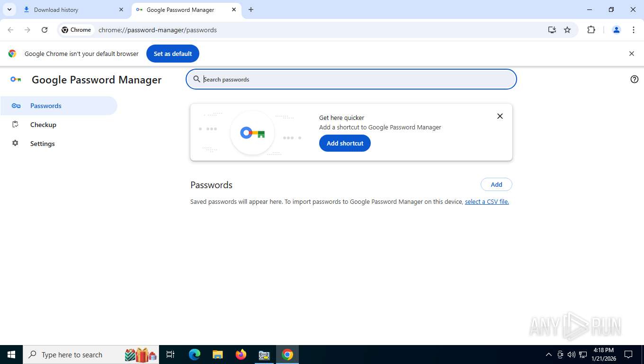
Task: Open the volume control in system tray
Action: (x=572, y=355)
